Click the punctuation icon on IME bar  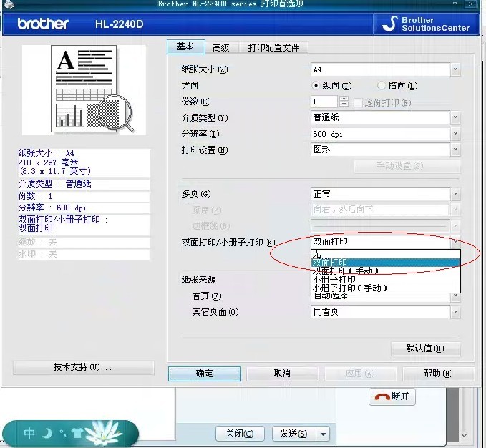tap(63, 434)
